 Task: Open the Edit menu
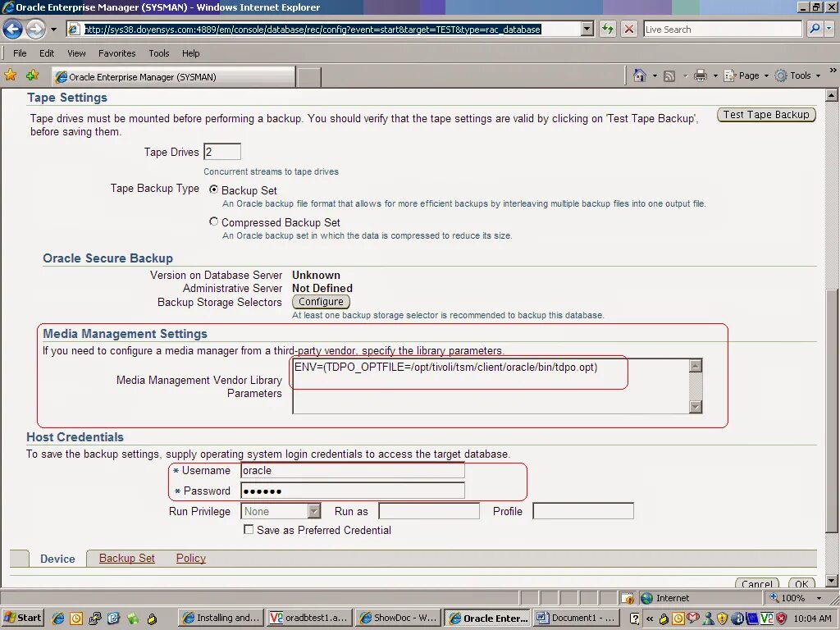point(47,53)
